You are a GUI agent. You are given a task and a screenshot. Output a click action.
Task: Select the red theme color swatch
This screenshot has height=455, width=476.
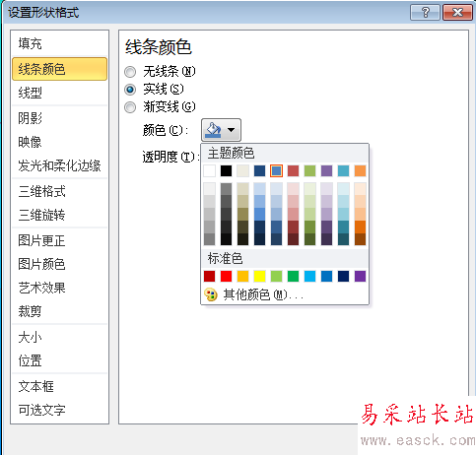point(293,170)
